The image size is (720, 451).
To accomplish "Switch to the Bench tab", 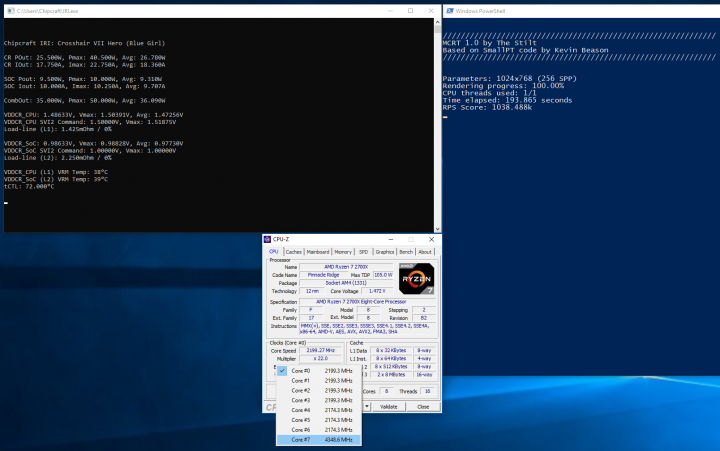I will [x=406, y=252].
